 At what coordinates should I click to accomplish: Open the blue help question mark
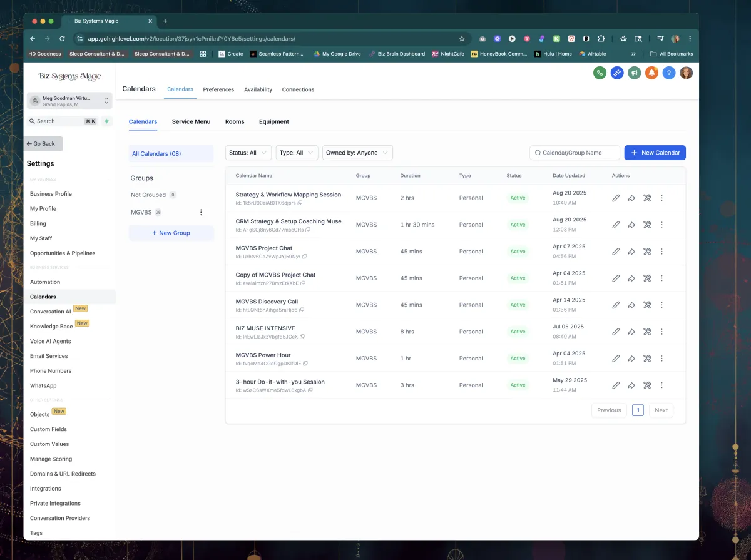pyautogui.click(x=669, y=73)
